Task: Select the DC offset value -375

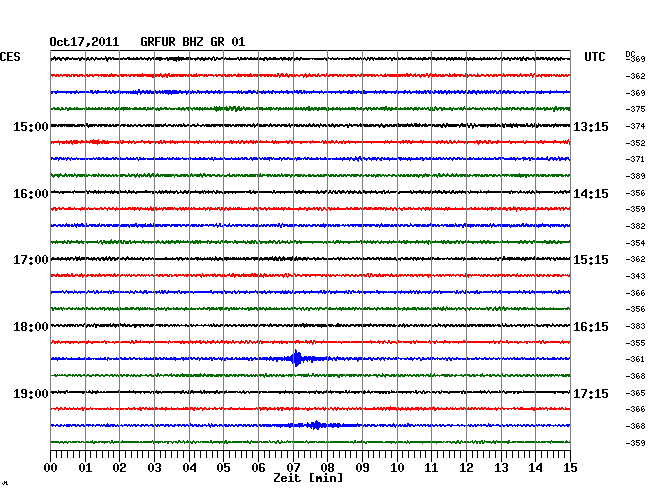Action: (x=635, y=109)
